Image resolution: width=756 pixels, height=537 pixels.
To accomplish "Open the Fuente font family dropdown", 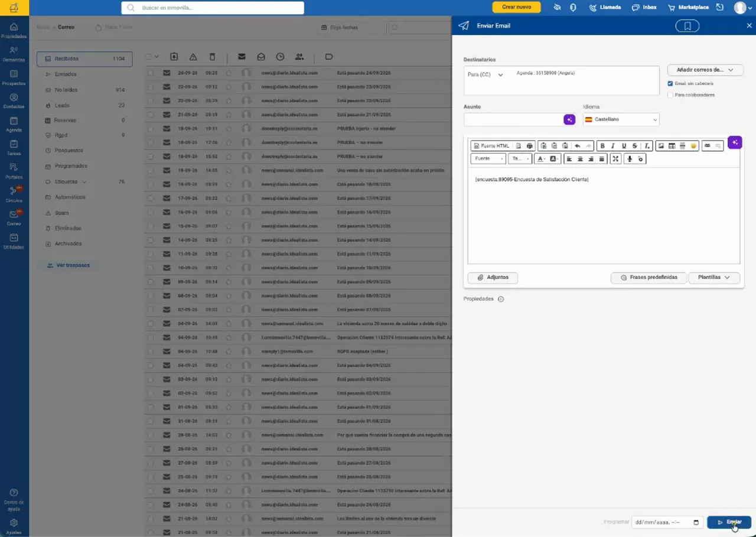I will (x=488, y=159).
